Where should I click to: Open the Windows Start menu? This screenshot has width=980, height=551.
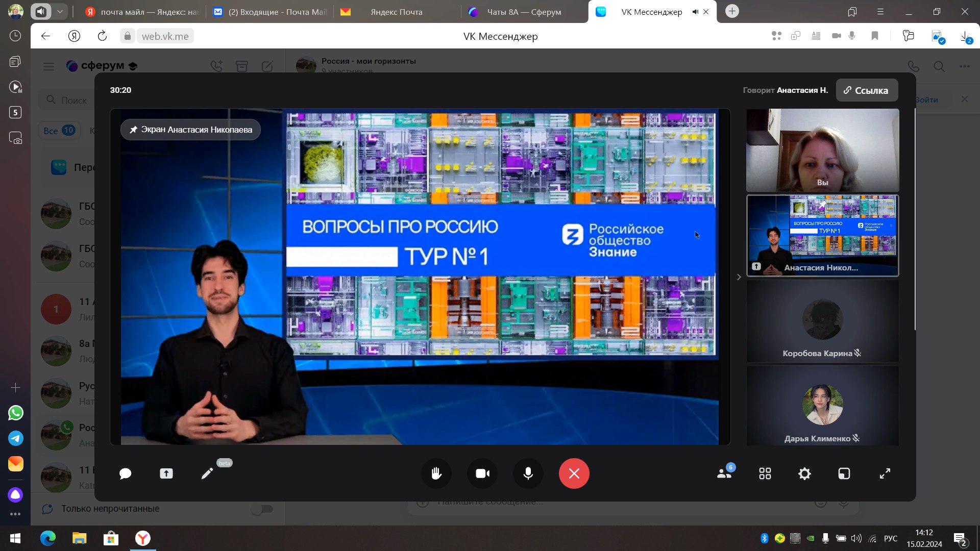coord(15,538)
